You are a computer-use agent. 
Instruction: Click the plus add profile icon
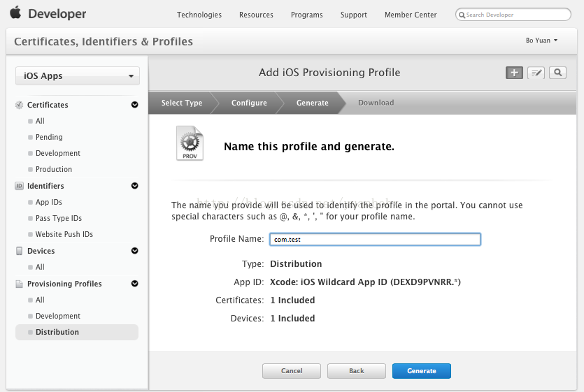pos(514,73)
